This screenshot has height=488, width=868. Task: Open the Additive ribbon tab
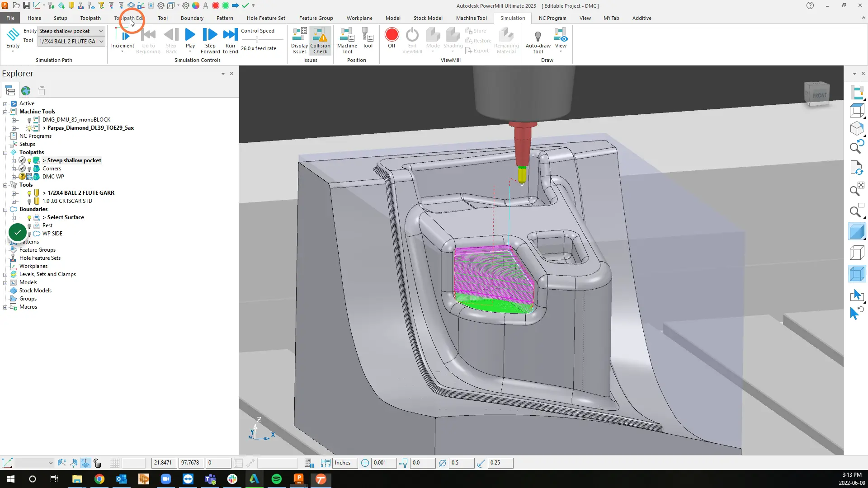tap(642, 18)
